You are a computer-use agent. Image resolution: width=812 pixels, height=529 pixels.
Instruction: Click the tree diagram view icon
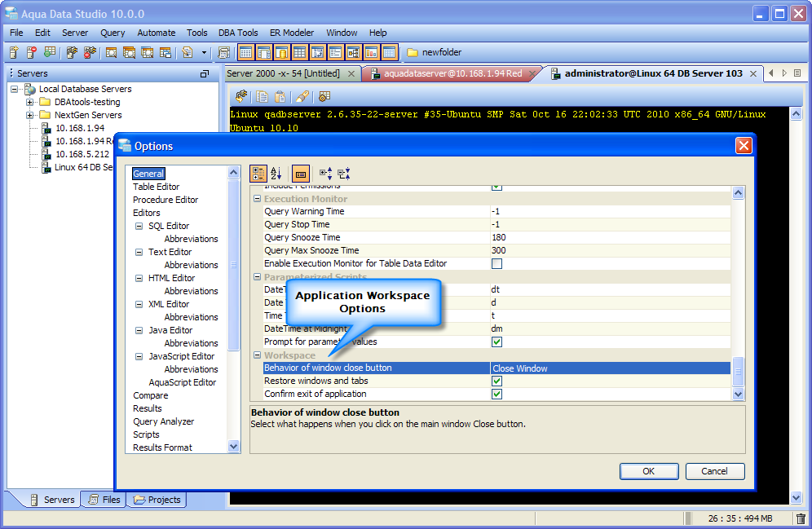(x=354, y=52)
